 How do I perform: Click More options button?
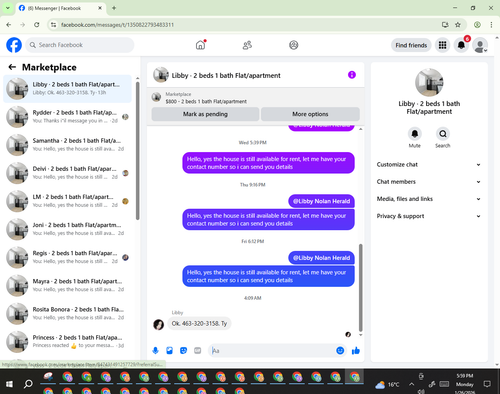310,114
